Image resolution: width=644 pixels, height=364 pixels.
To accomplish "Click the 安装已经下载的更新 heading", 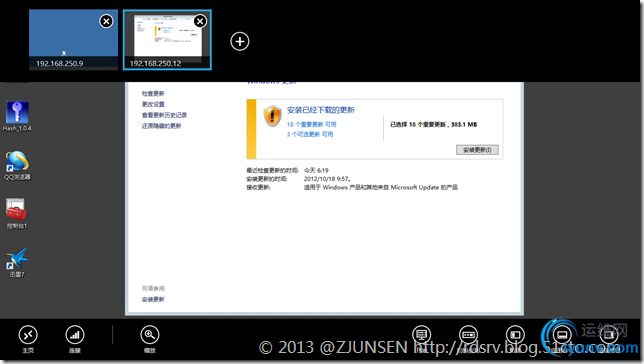I will point(321,110).
